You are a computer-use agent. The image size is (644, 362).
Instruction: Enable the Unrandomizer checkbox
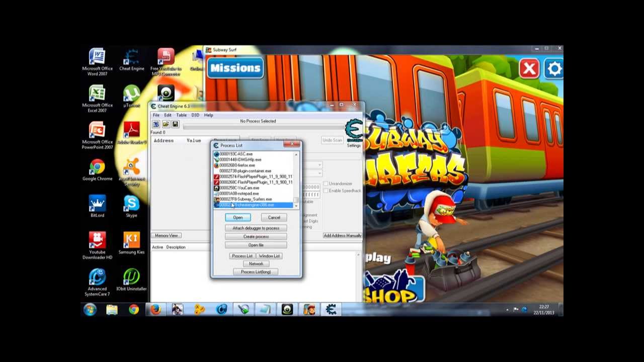326,184
